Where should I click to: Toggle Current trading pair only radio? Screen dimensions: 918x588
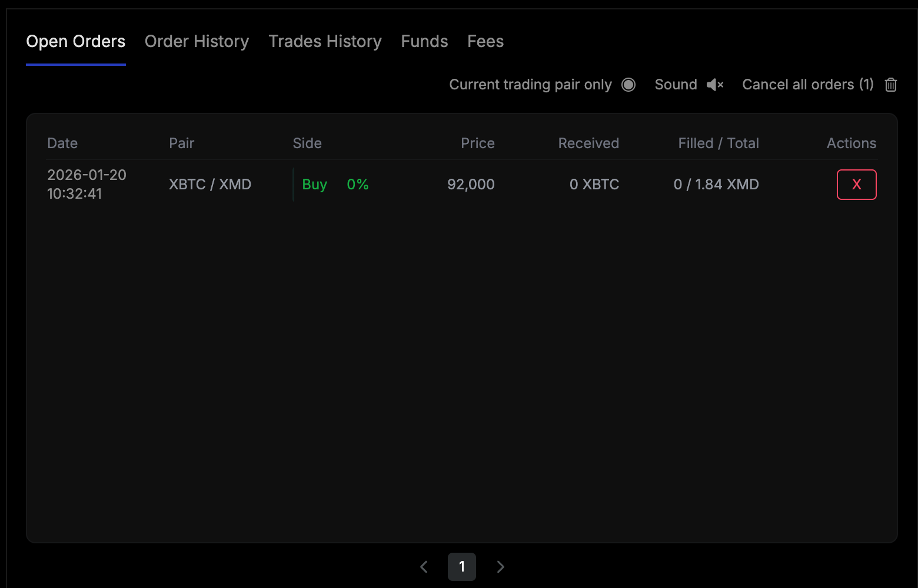(x=628, y=85)
